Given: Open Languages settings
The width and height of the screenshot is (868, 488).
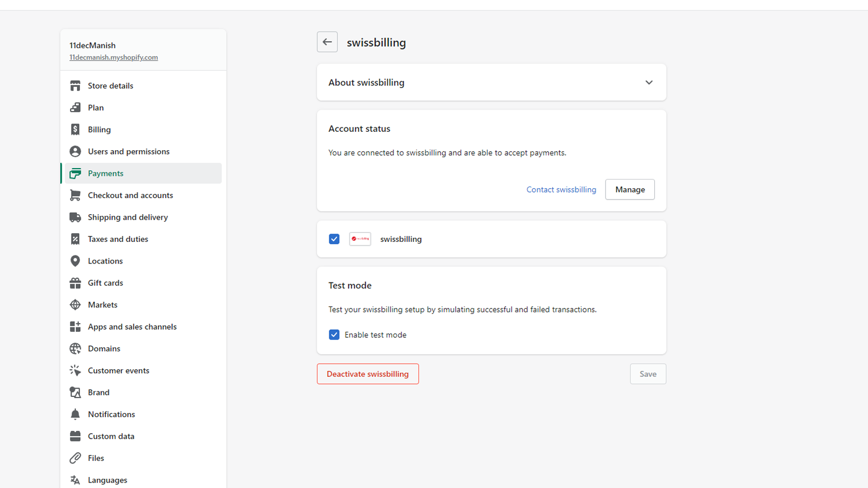Looking at the screenshot, I should 143,480.
